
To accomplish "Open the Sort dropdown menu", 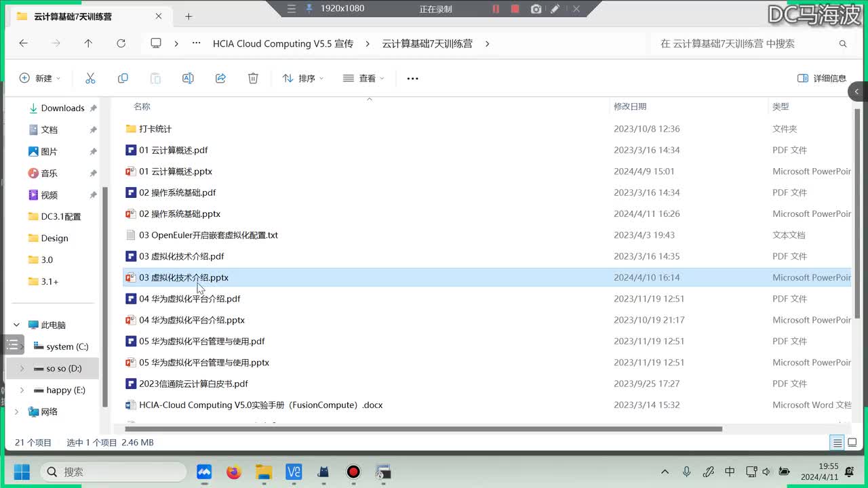I will tap(302, 79).
